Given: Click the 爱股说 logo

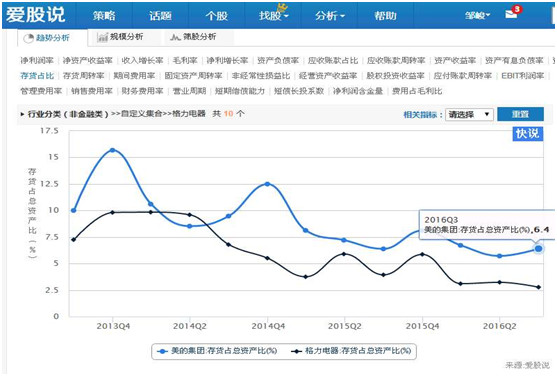Looking at the screenshot, I should point(36,15).
